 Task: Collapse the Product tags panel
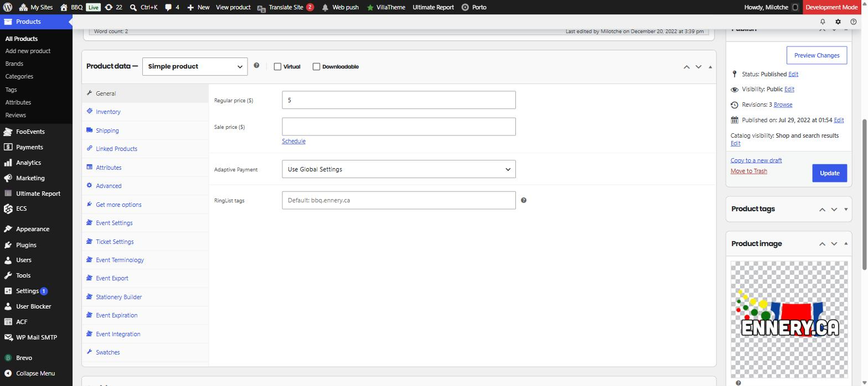(x=846, y=209)
